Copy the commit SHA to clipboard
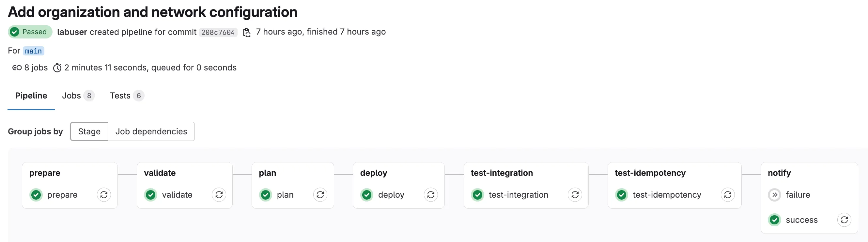This screenshot has height=242, width=868. tap(247, 32)
